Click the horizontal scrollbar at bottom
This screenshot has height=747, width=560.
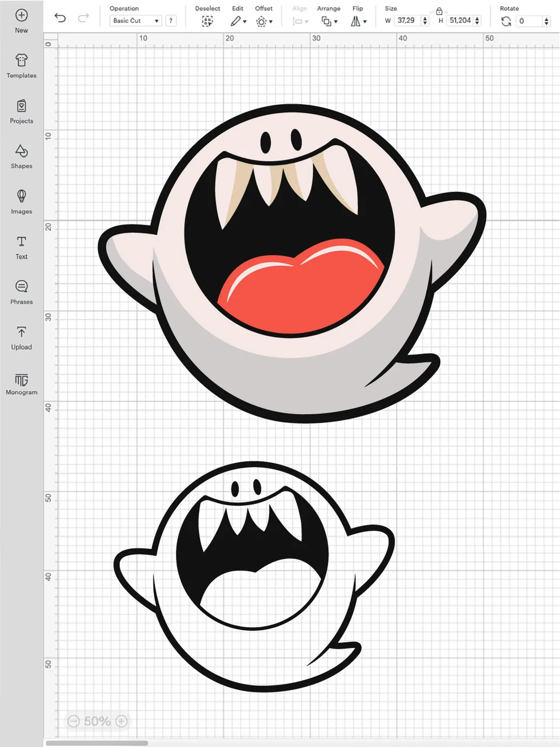97,743
